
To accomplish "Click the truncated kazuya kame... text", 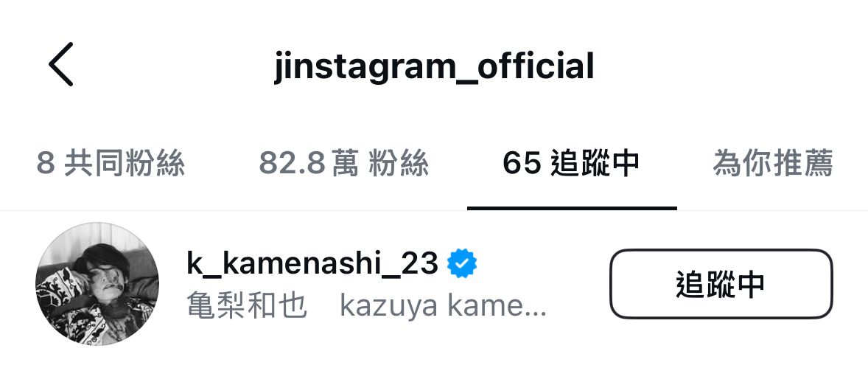I will pos(443,306).
